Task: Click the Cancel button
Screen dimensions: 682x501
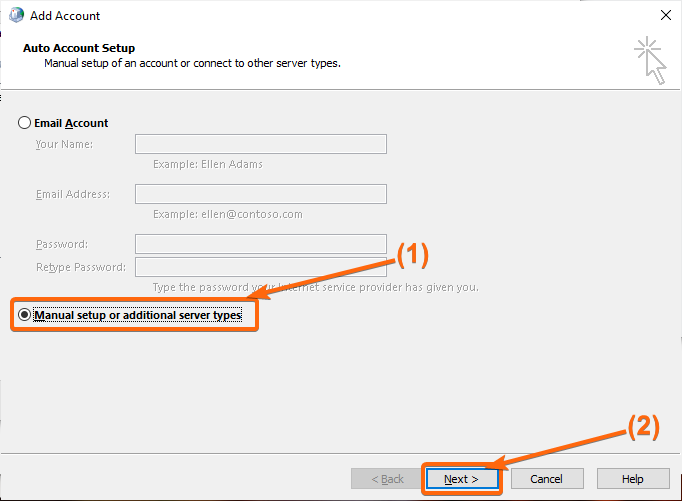Action: (x=547, y=479)
